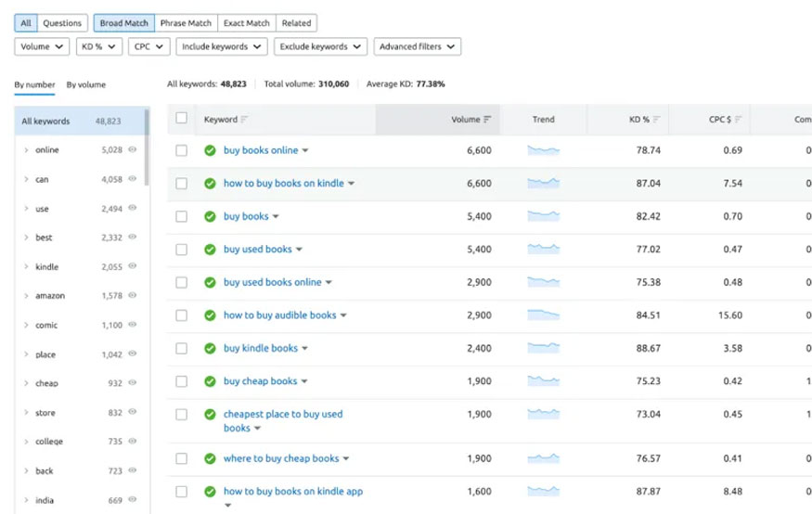Open the Exclude keywords dropdown
Screen dimensions: 812x514
[x=320, y=46]
